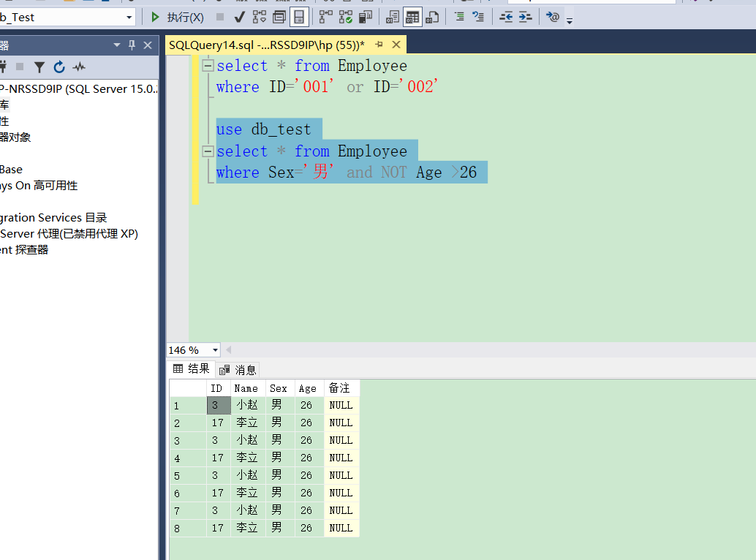756x560 pixels.
Task: Specify Values for Template Parameters icon
Action: point(553,18)
